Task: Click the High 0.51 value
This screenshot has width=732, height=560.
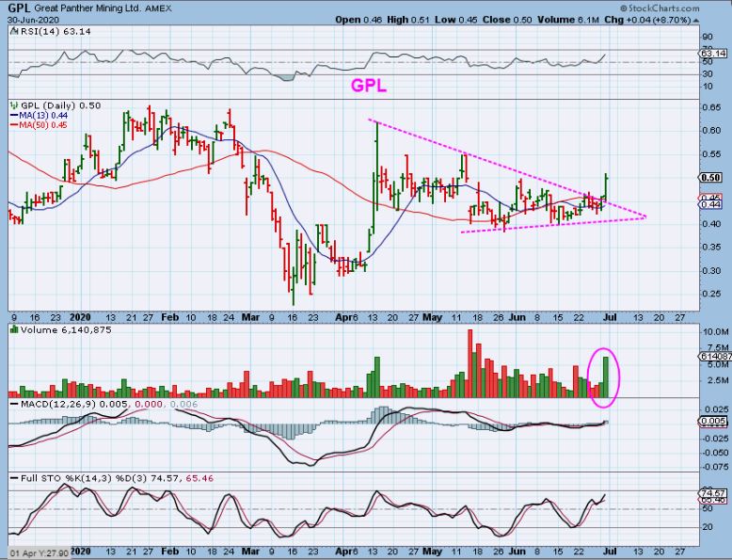Action: coord(408,20)
